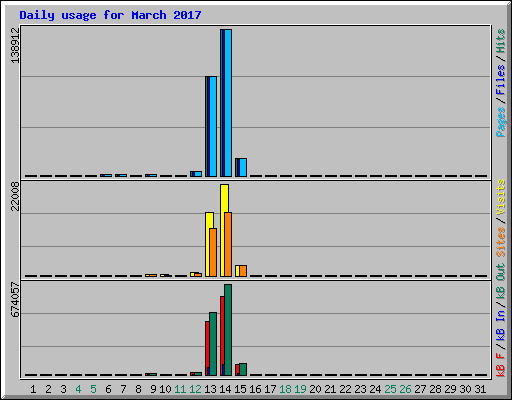
Task: Click the Files legend label
Action: 501,80
